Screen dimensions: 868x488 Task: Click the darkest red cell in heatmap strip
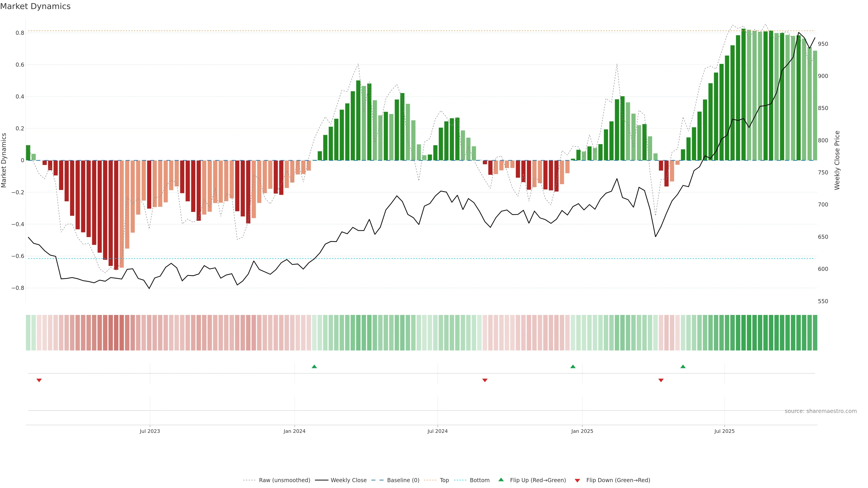coord(116,332)
